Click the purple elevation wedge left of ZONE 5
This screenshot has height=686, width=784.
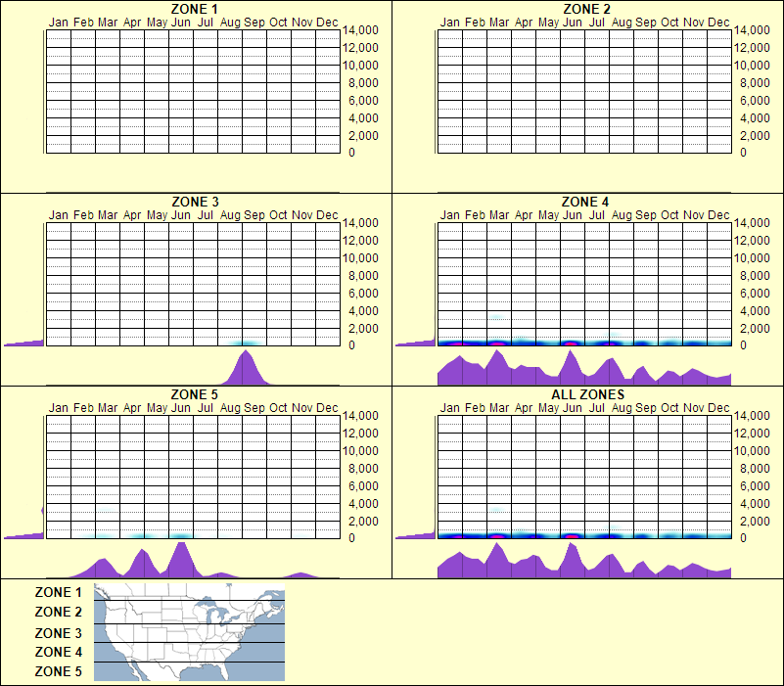coord(24,535)
